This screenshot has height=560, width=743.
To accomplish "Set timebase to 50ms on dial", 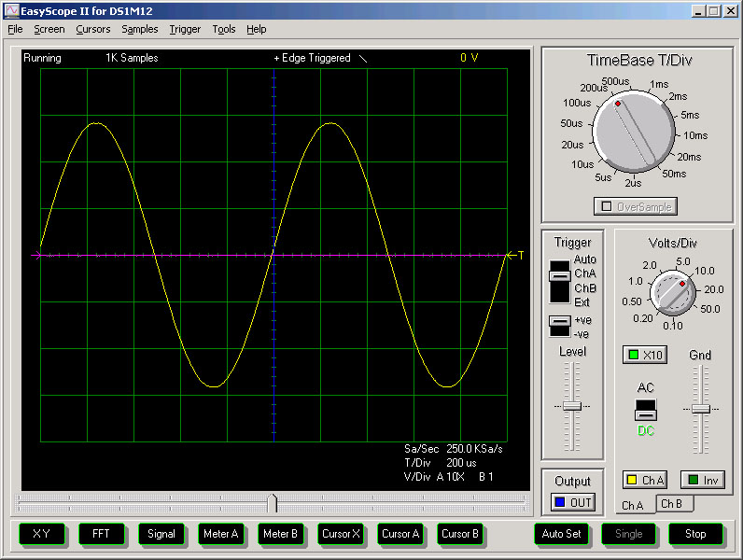I will coord(674,174).
